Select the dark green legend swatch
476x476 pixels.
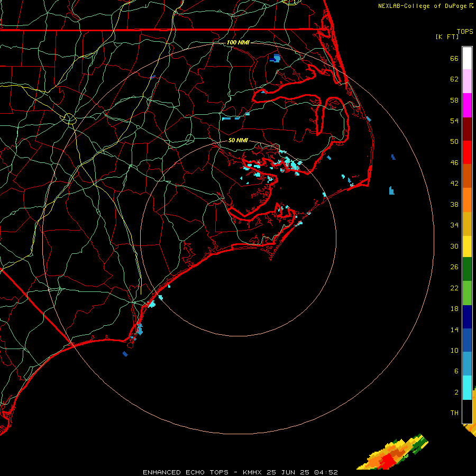(467, 269)
